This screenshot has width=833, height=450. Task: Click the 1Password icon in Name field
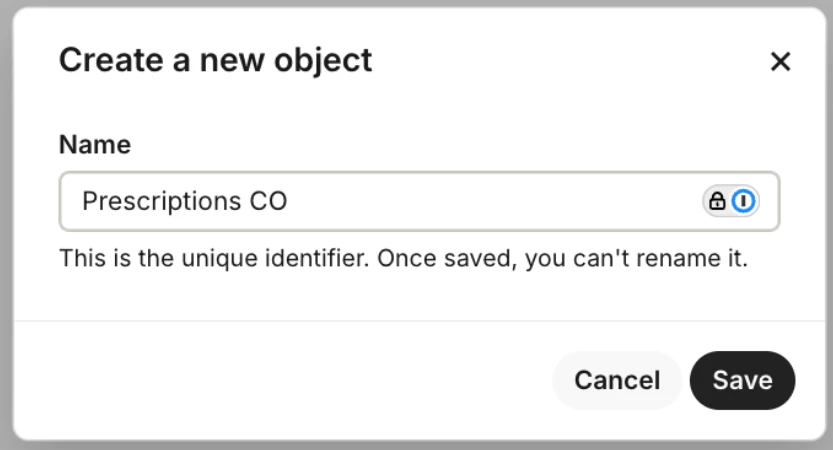pyautogui.click(x=743, y=201)
